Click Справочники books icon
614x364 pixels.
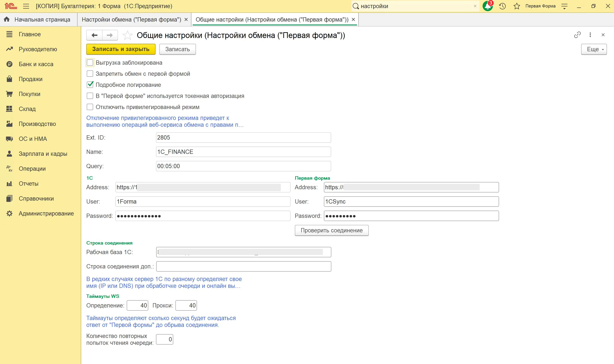pyautogui.click(x=9, y=199)
